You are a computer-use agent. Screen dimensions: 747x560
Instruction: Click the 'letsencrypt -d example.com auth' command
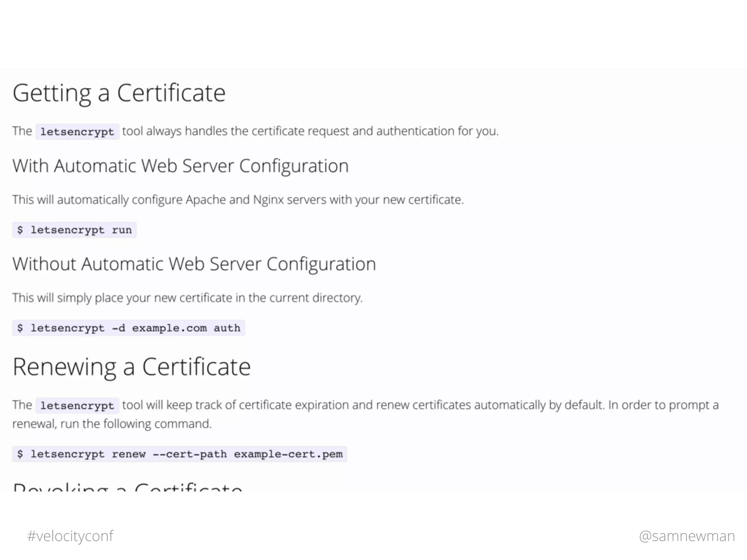128,328
